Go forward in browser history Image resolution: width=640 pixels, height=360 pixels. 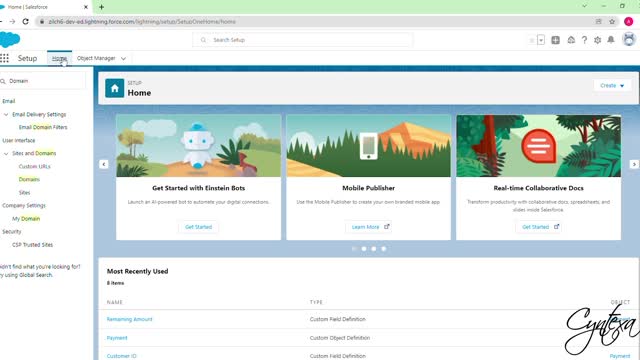pyautogui.click(x=12, y=22)
